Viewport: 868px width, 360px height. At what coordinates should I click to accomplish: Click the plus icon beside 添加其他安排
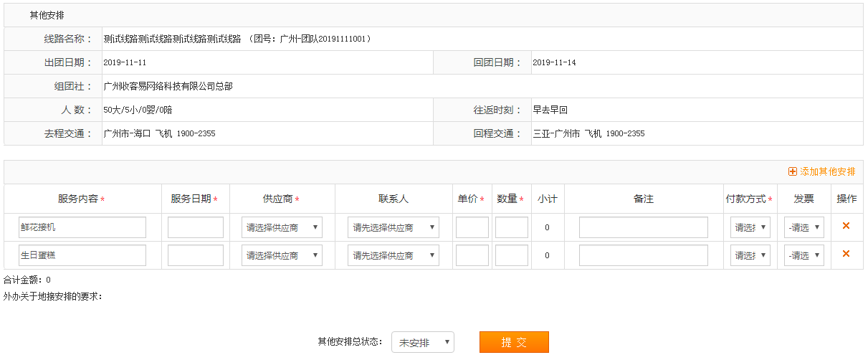(x=792, y=172)
